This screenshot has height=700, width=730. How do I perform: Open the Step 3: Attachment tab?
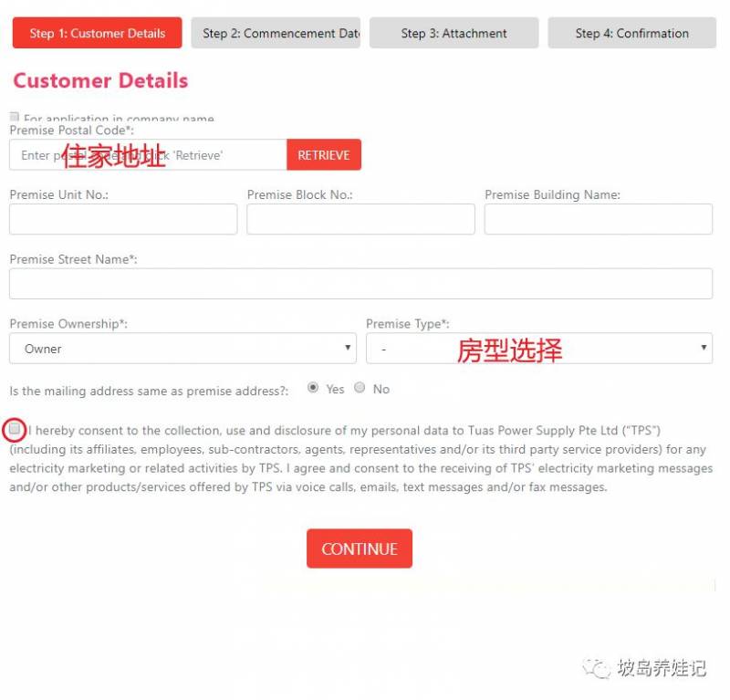454,33
